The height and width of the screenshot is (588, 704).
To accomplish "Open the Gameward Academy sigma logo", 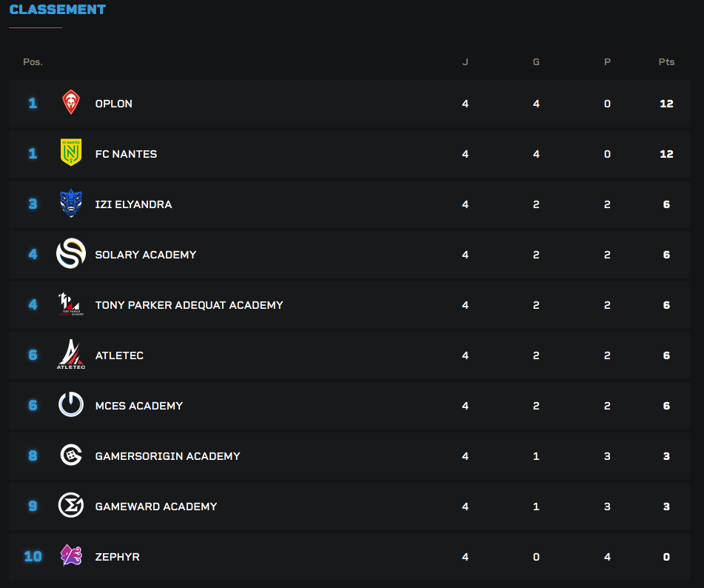I will (71, 505).
